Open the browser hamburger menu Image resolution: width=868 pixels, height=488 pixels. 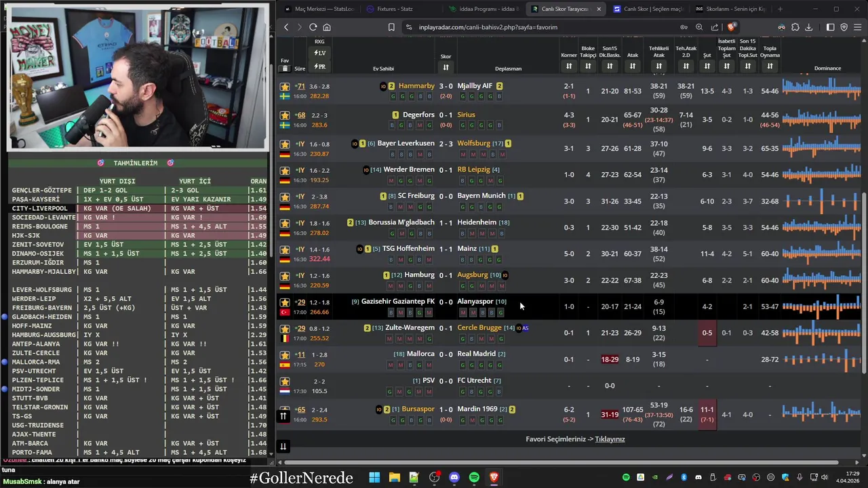tap(858, 27)
